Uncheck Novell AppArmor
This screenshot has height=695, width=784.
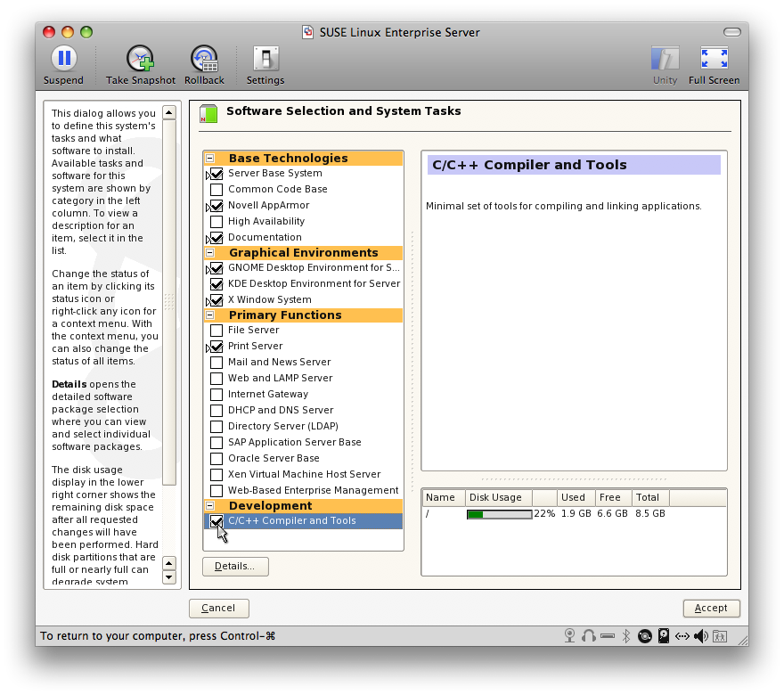[216, 206]
